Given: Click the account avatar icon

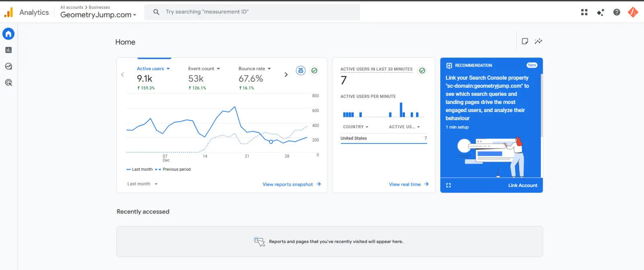Looking at the screenshot, I should 633,12.
